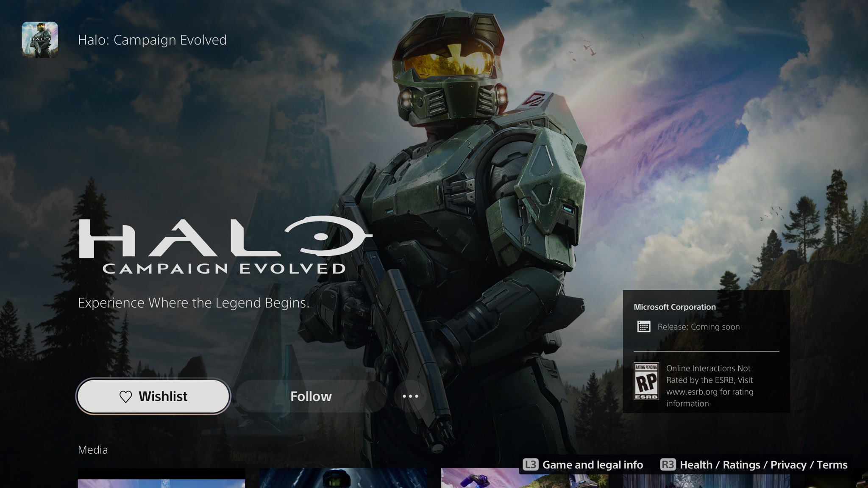The width and height of the screenshot is (868, 488).
Task: Click the Microsoft Corporation publisher name
Action: click(674, 307)
